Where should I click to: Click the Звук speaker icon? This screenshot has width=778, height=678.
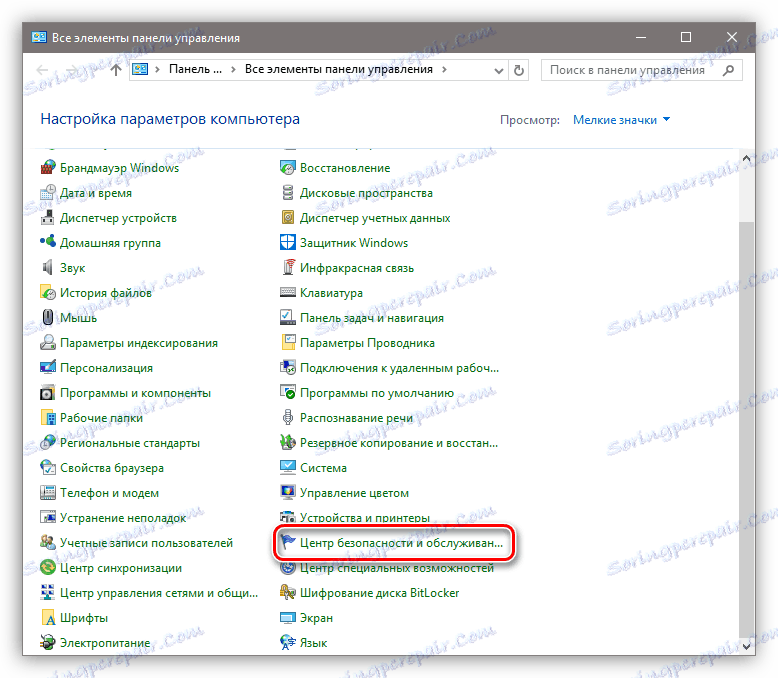coord(48,268)
